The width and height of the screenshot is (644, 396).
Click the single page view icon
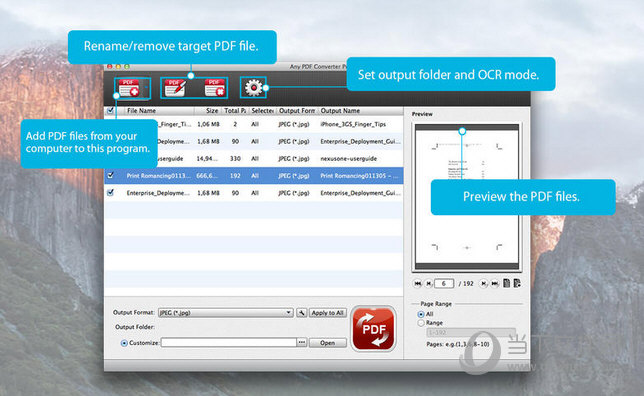point(506,283)
